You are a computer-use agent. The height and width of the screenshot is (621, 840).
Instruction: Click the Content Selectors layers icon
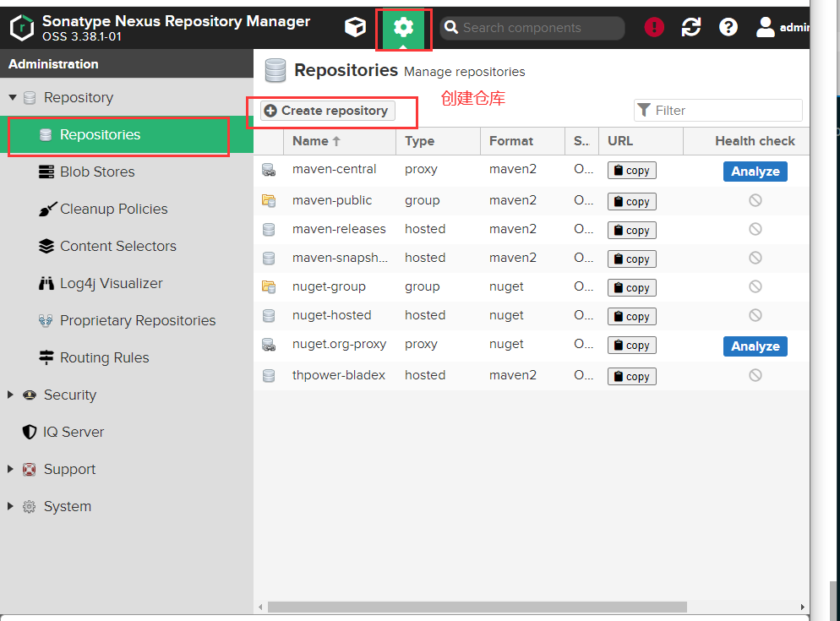tap(46, 246)
